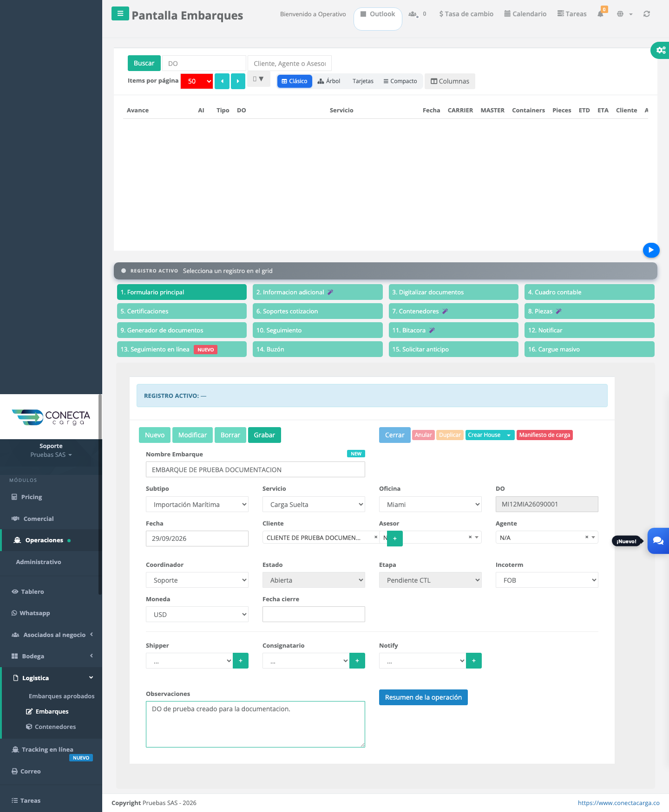
Task: Click the Grabar button
Action: (264, 435)
